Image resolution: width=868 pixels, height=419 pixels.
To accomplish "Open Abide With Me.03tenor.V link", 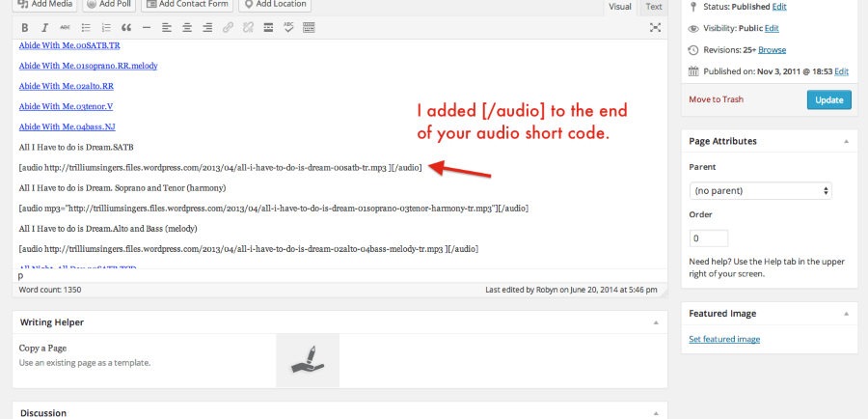I will [66, 106].
